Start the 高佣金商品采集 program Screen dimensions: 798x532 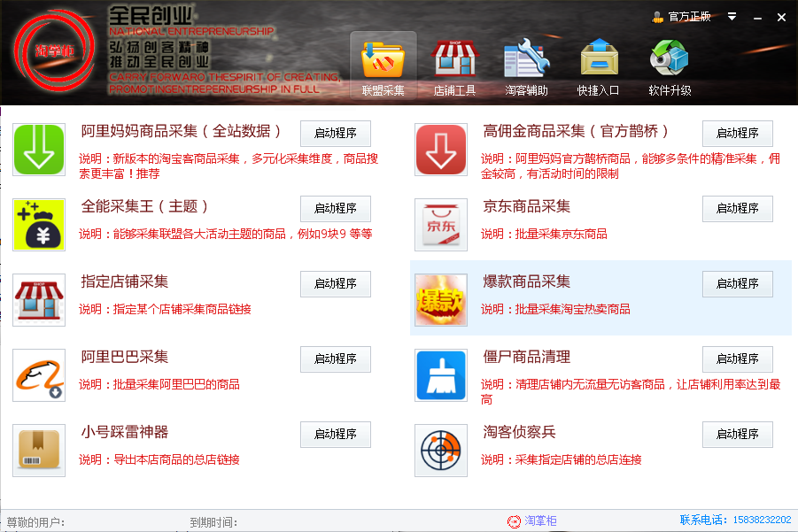click(738, 134)
